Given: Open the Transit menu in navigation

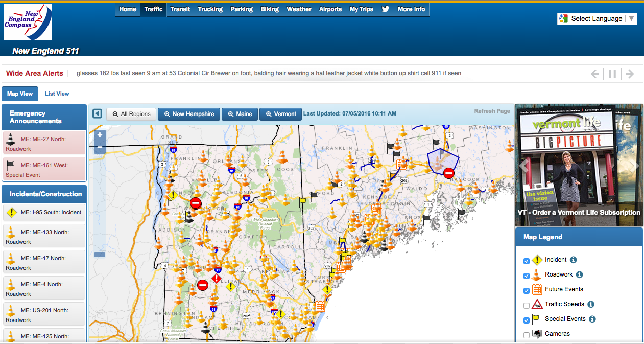Looking at the screenshot, I should tap(180, 9).
